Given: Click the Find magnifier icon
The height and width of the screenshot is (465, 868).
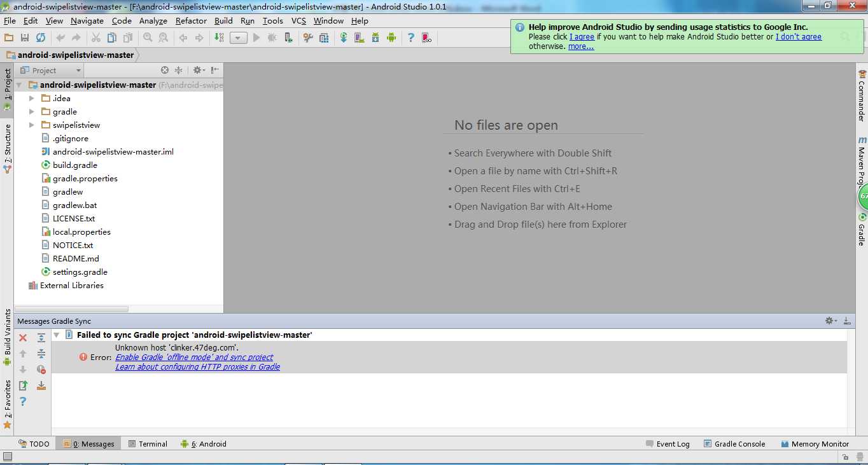Looking at the screenshot, I should click(148, 38).
